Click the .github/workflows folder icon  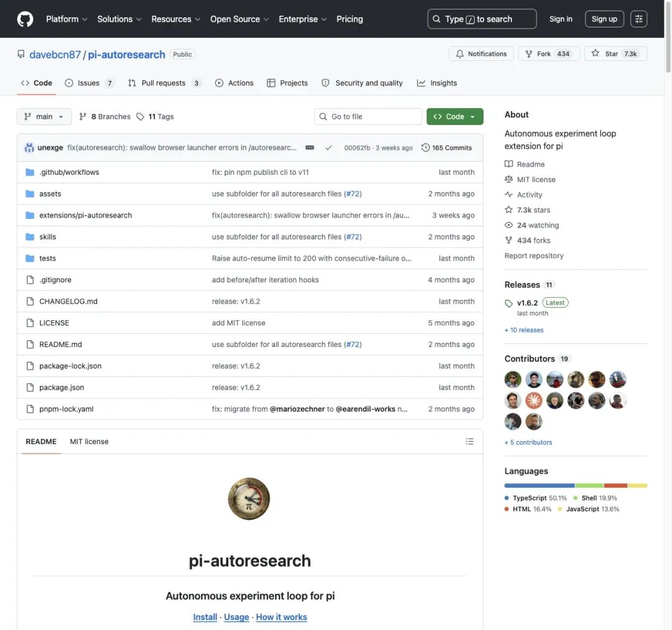(30, 172)
